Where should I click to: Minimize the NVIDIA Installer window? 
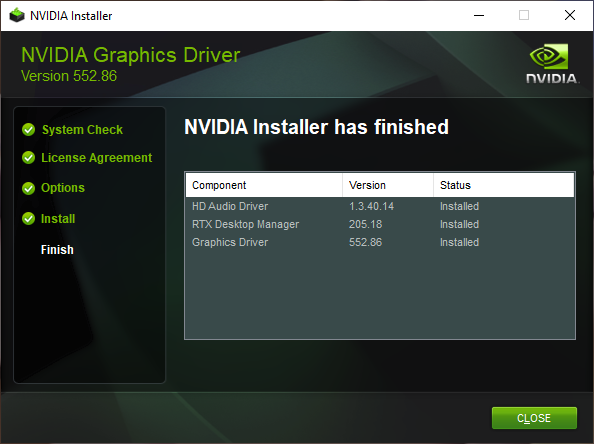[x=479, y=16]
